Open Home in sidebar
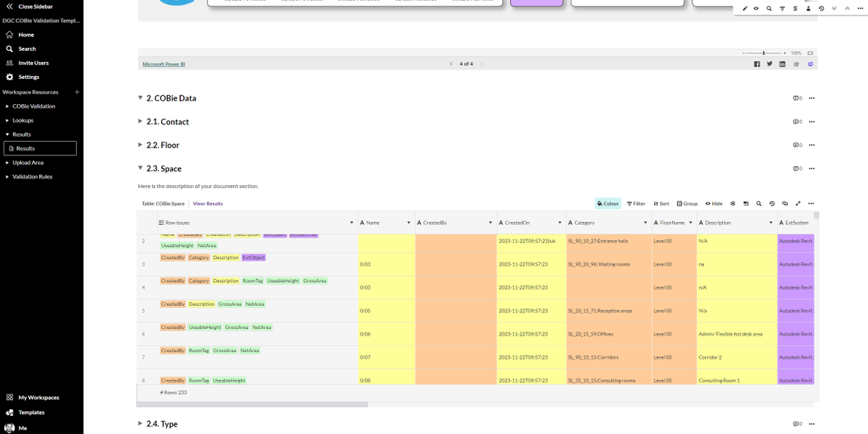 [20, 35]
